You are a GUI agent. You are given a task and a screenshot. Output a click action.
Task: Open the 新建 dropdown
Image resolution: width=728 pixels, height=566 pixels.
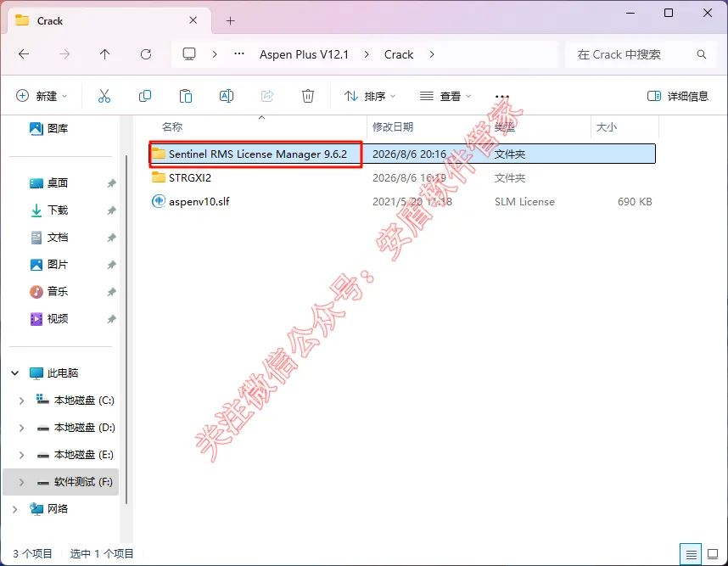42,96
